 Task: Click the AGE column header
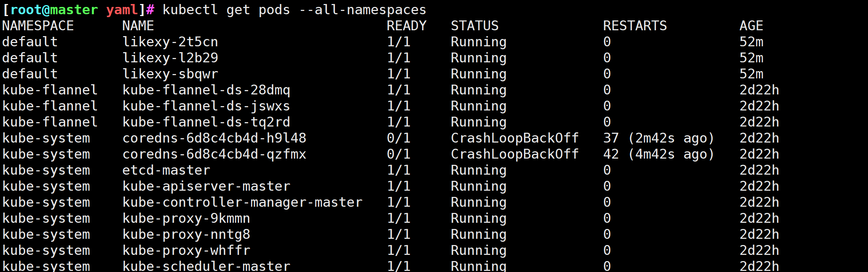click(751, 26)
